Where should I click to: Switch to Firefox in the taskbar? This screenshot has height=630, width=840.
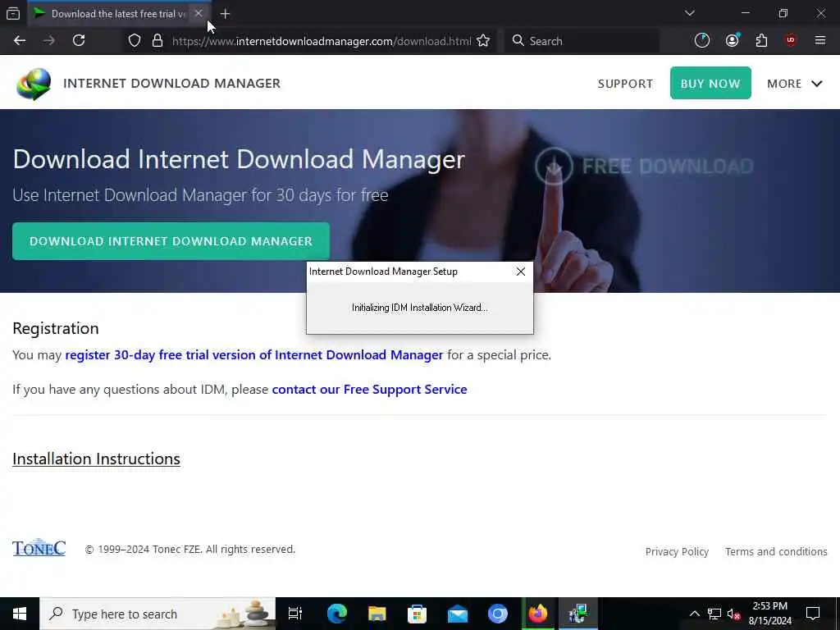[x=538, y=614]
